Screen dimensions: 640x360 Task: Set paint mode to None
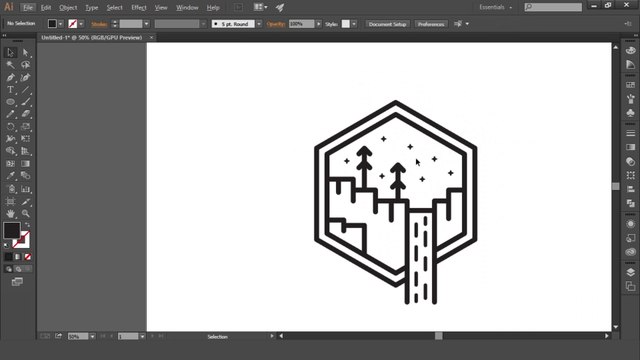[27, 257]
